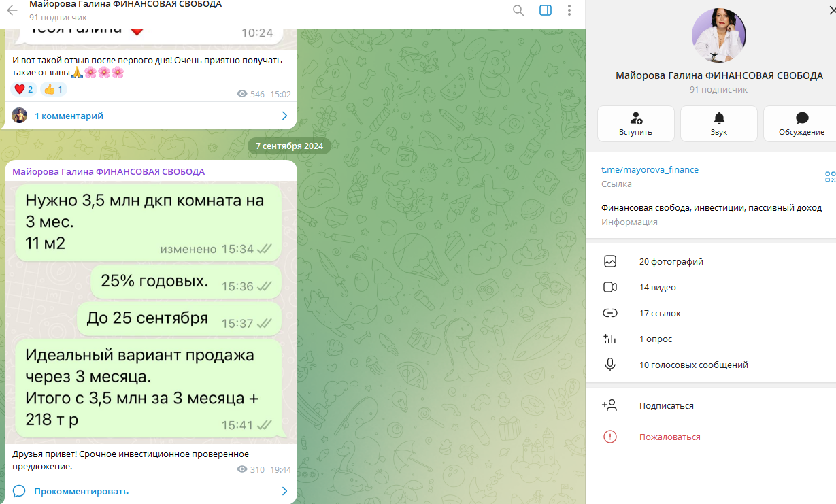Click Подписаться to subscribe
The width and height of the screenshot is (836, 504).
pos(666,405)
